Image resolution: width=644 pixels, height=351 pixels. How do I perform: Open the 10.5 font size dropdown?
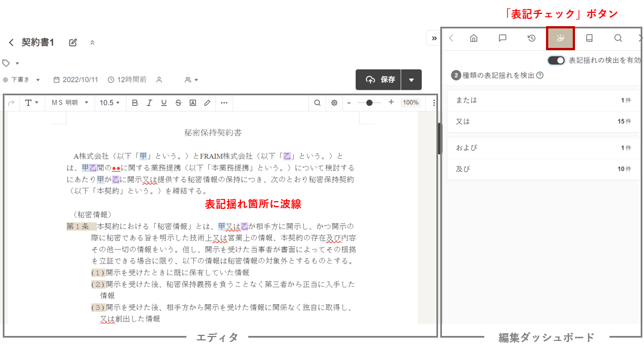pyautogui.click(x=110, y=103)
